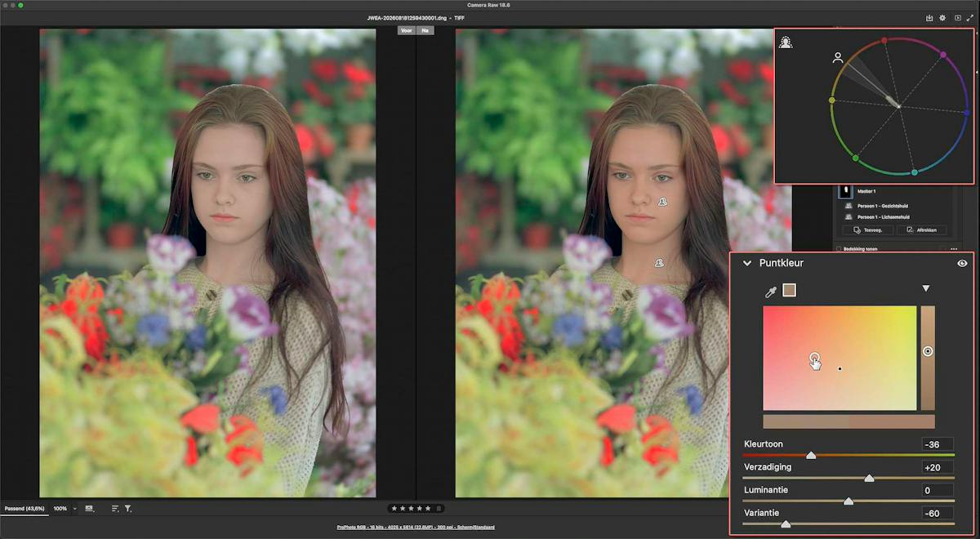Open the ProPhoto RGB workflow options link
This screenshot has height=539, width=980.
(415, 528)
